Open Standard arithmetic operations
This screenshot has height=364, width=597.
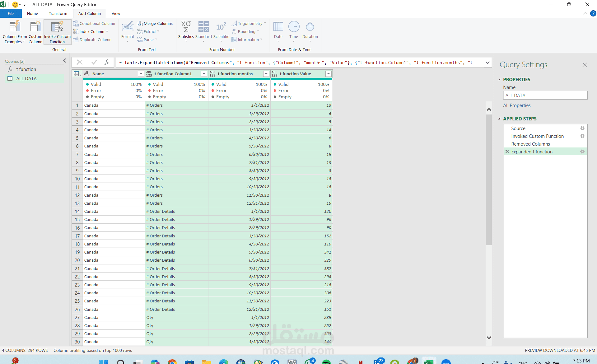click(203, 32)
